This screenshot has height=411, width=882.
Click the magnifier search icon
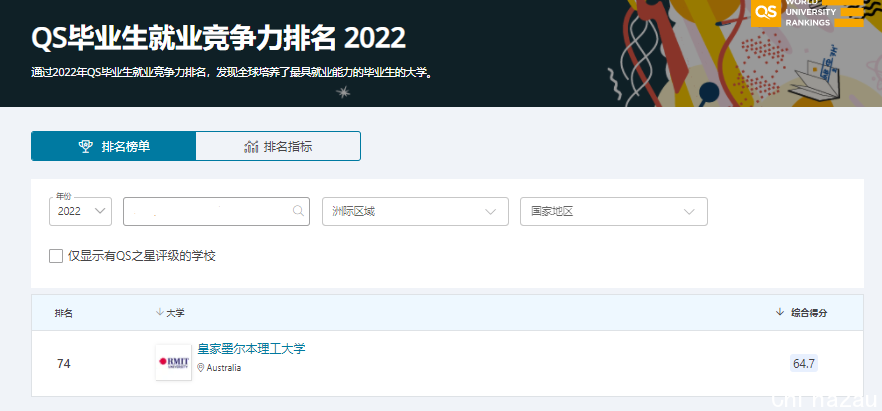[298, 211]
